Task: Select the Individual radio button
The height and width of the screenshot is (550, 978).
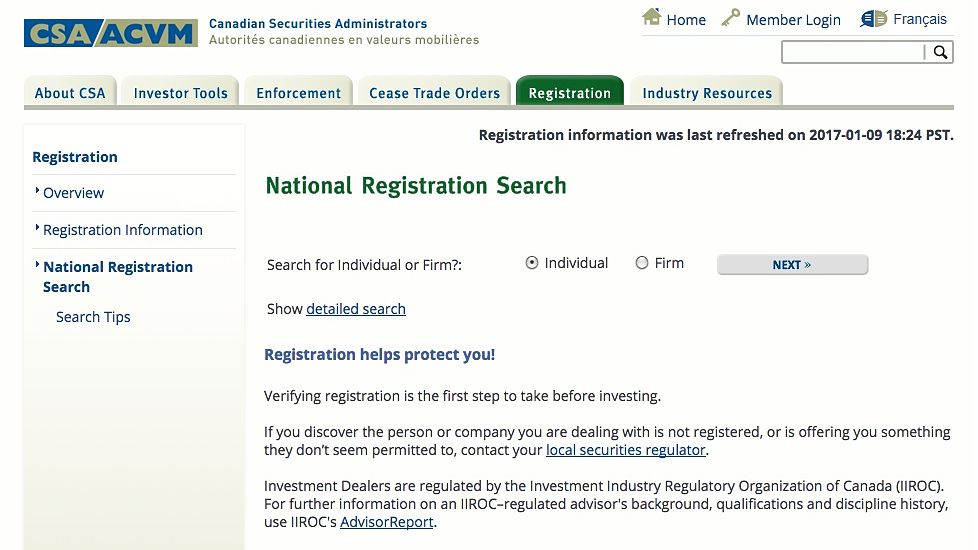Action: [x=531, y=263]
